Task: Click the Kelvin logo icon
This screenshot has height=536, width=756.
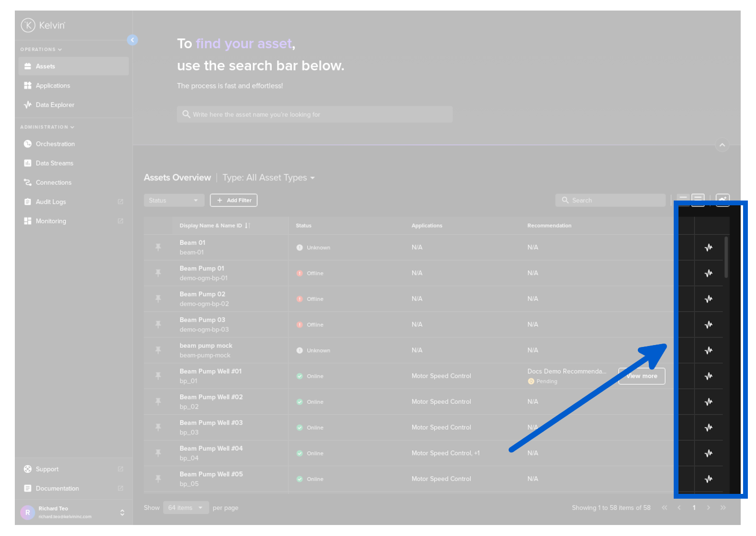Action: click(x=28, y=25)
